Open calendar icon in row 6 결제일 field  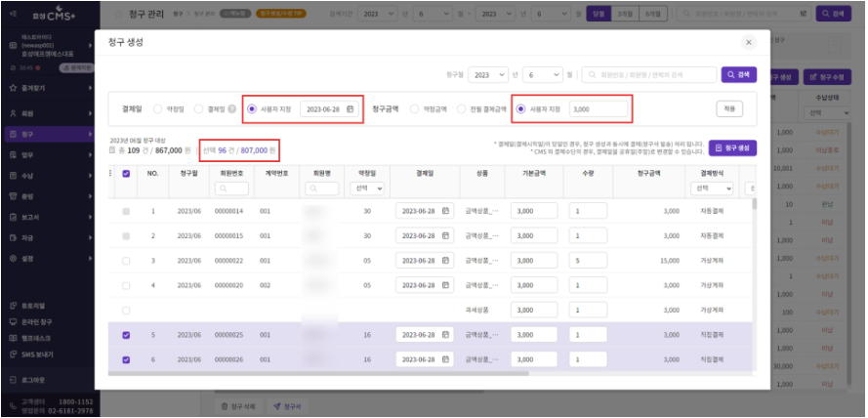click(445, 359)
